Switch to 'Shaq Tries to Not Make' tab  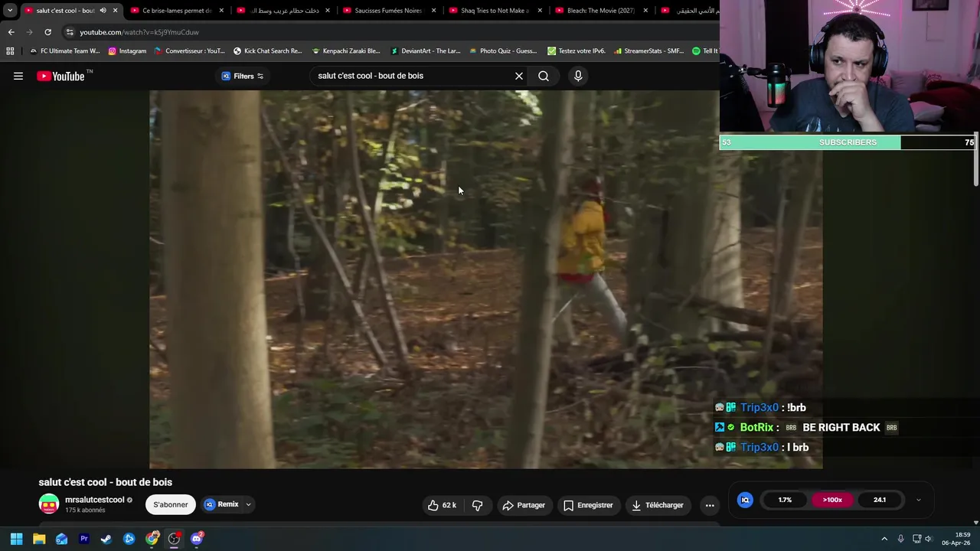coord(493,11)
